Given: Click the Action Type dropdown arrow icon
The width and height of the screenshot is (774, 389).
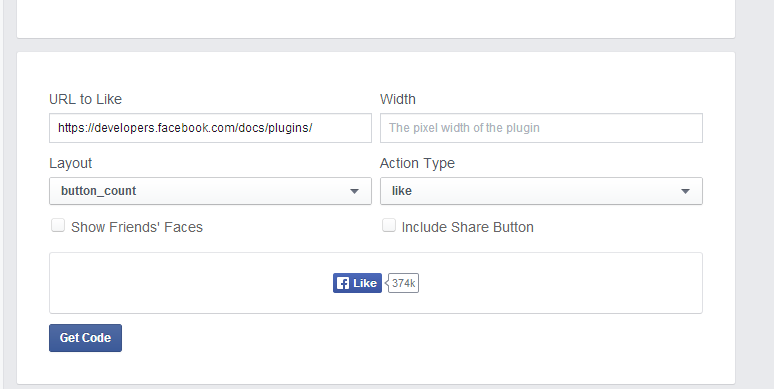Looking at the screenshot, I should [685, 192].
